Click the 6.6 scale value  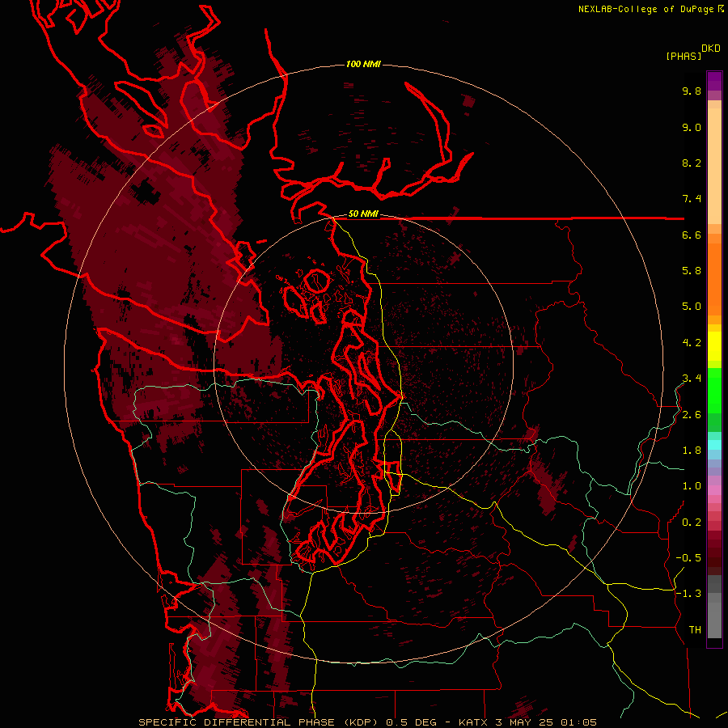coord(692,235)
